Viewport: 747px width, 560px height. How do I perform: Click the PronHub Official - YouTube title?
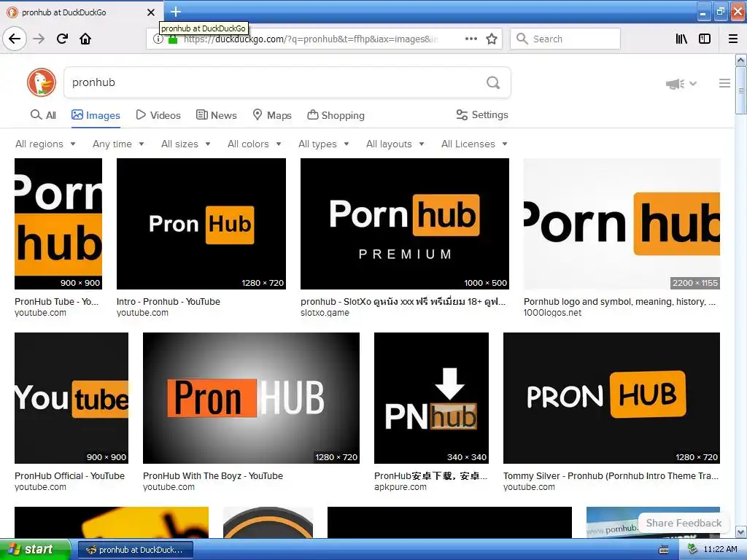pos(69,475)
